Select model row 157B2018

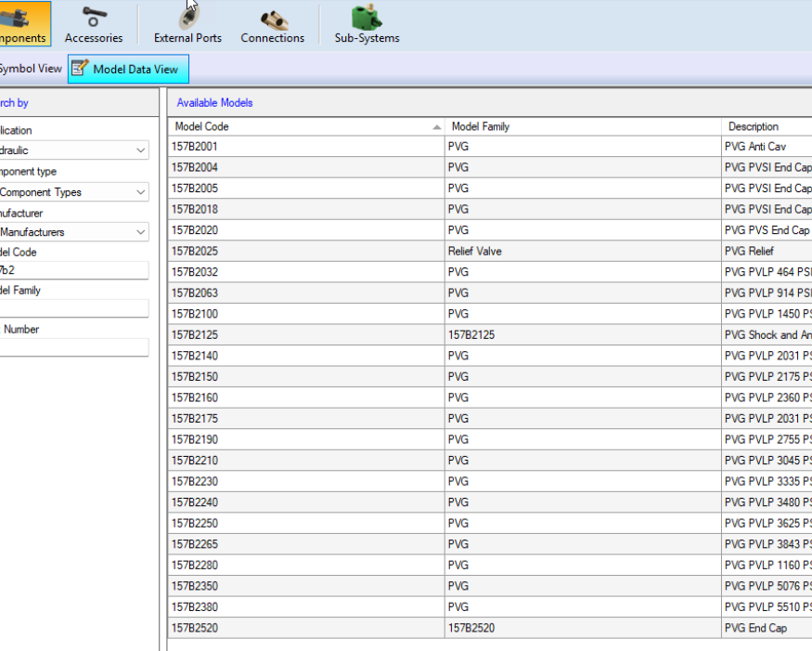tap(490, 209)
